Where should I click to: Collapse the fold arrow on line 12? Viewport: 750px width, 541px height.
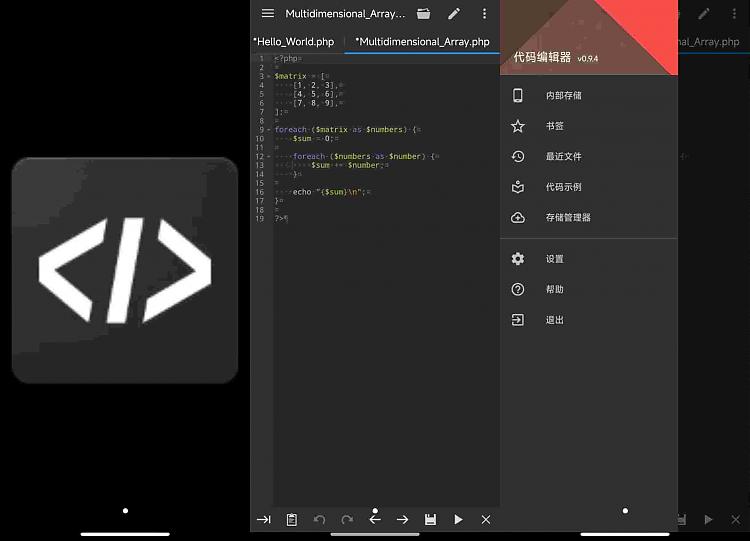(269, 156)
